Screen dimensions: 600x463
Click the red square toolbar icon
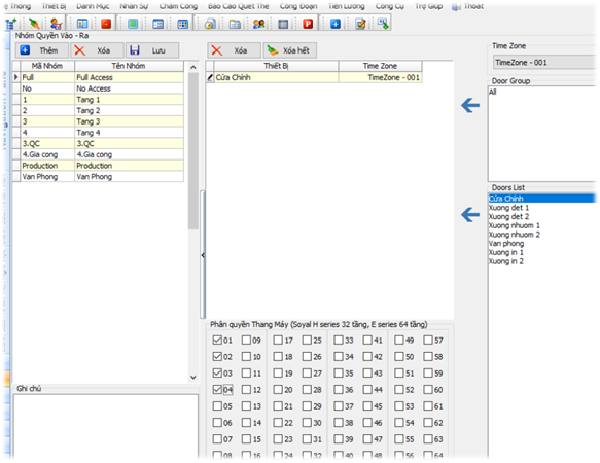(x=106, y=23)
